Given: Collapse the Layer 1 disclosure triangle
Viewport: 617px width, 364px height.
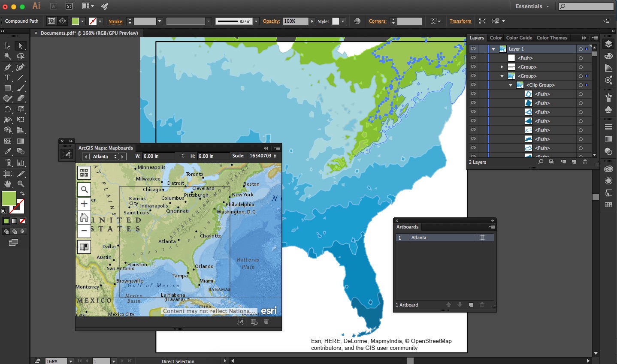Looking at the screenshot, I should click(493, 49).
